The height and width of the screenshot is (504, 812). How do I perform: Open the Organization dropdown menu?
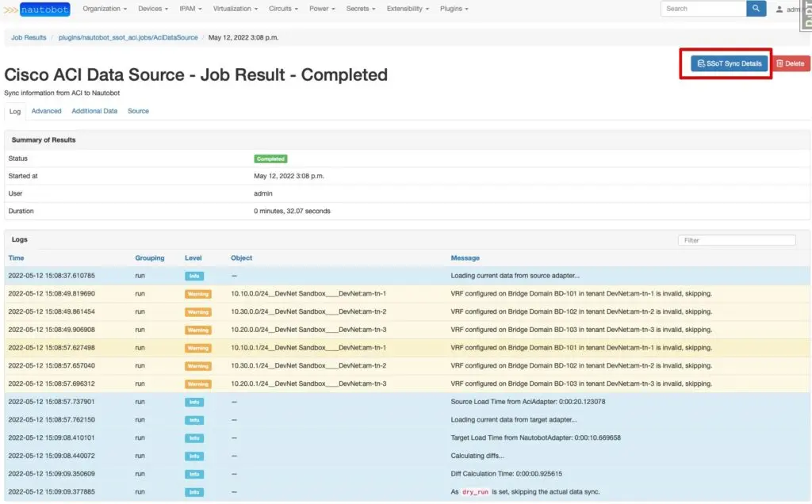105,9
